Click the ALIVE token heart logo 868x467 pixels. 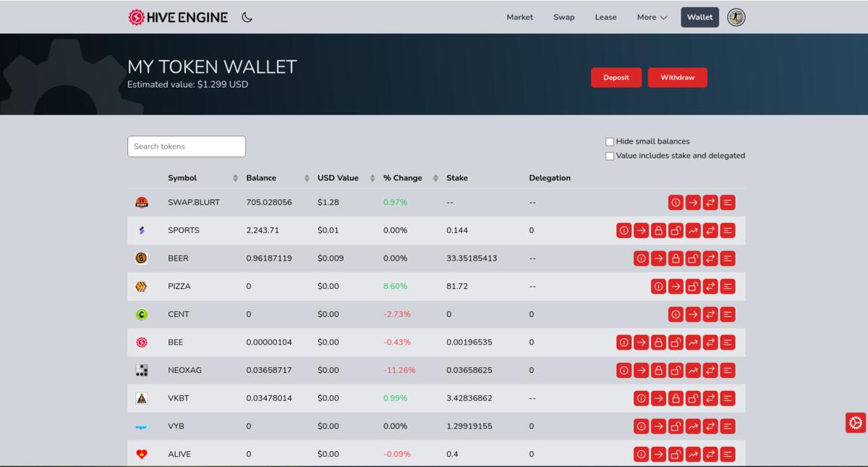click(x=142, y=455)
